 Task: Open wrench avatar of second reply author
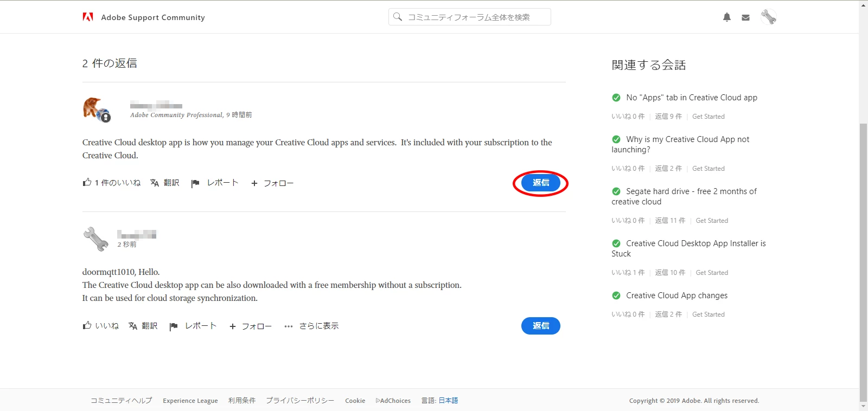point(95,239)
